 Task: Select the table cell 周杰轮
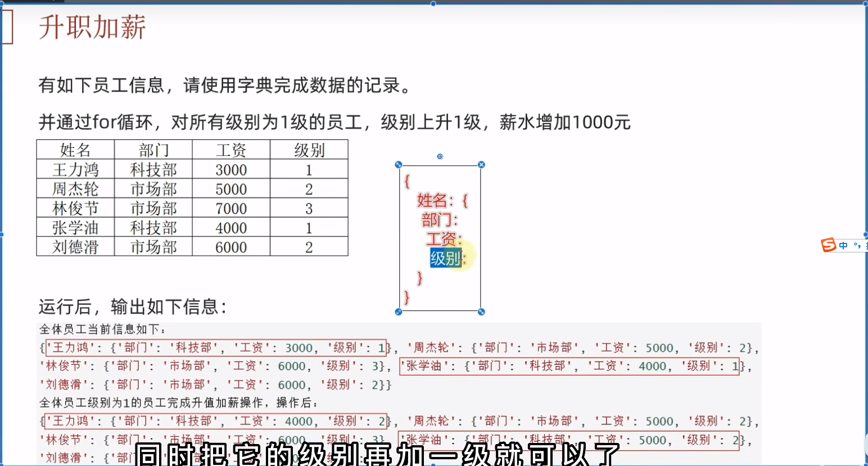(75, 189)
